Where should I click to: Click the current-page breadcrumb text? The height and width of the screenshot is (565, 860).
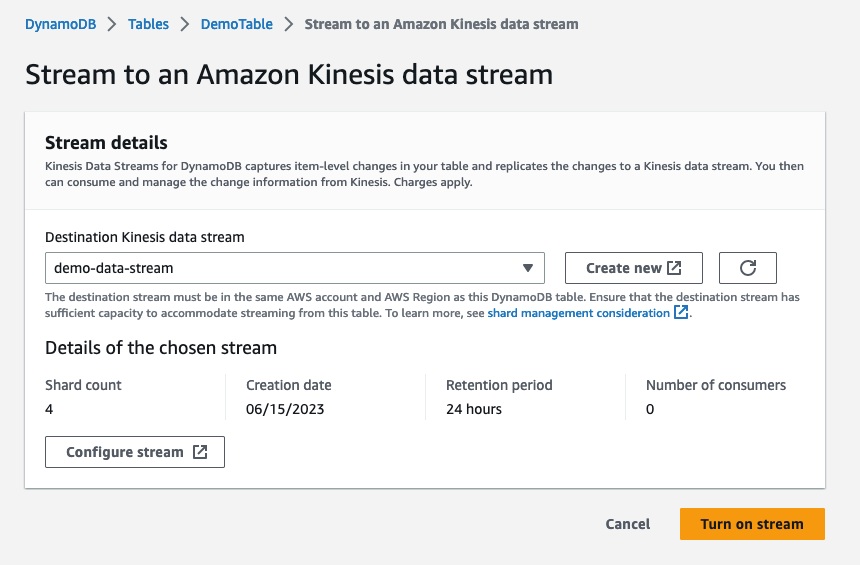pyautogui.click(x=441, y=24)
